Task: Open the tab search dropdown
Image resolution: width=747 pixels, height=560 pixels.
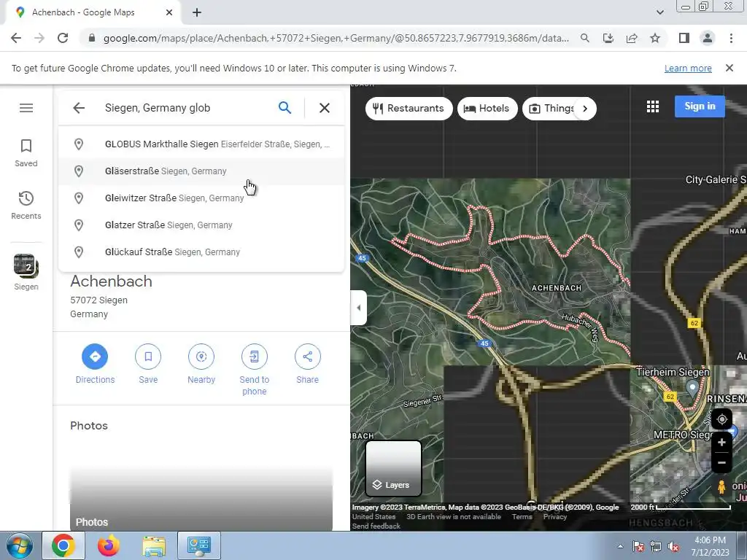Action: (660, 12)
